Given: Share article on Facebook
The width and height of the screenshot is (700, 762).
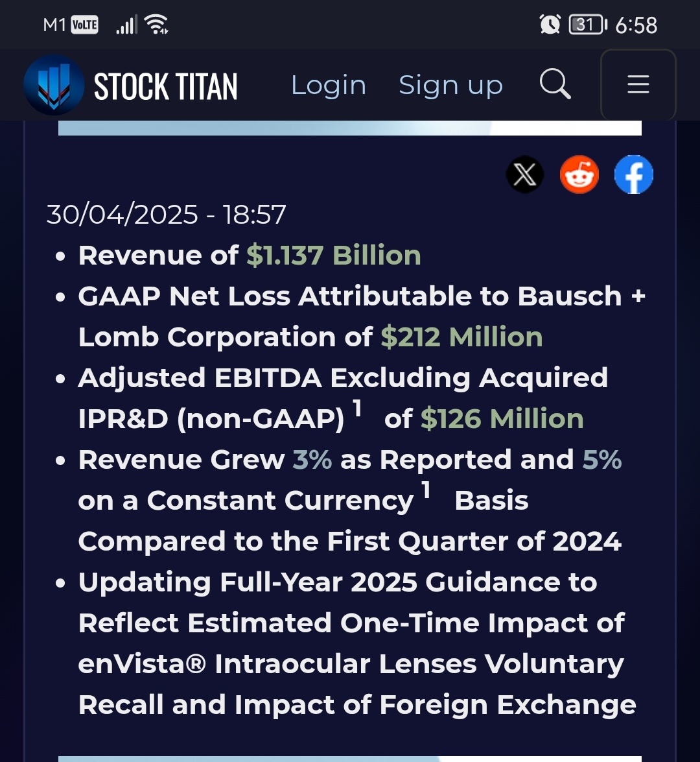Looking at the screenshot, I should coord(633,174).
